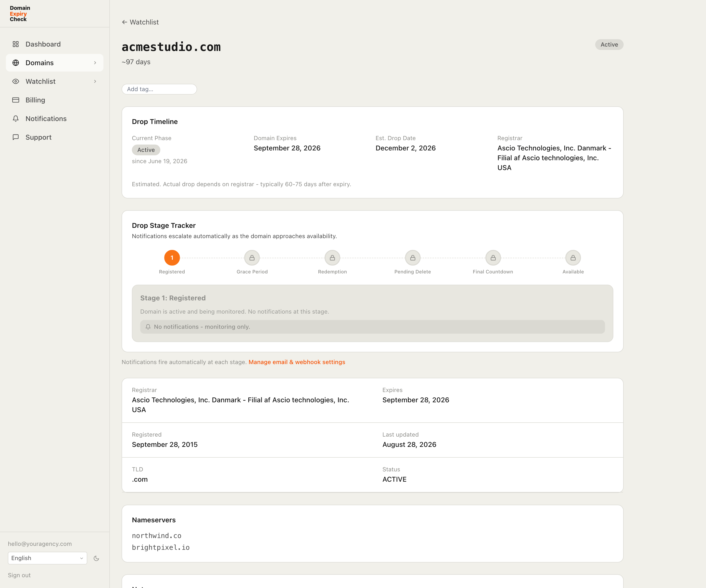Viewport: 706px width, 588px height.
Task: Click the .com TLD value
Action: pos(139,479)
